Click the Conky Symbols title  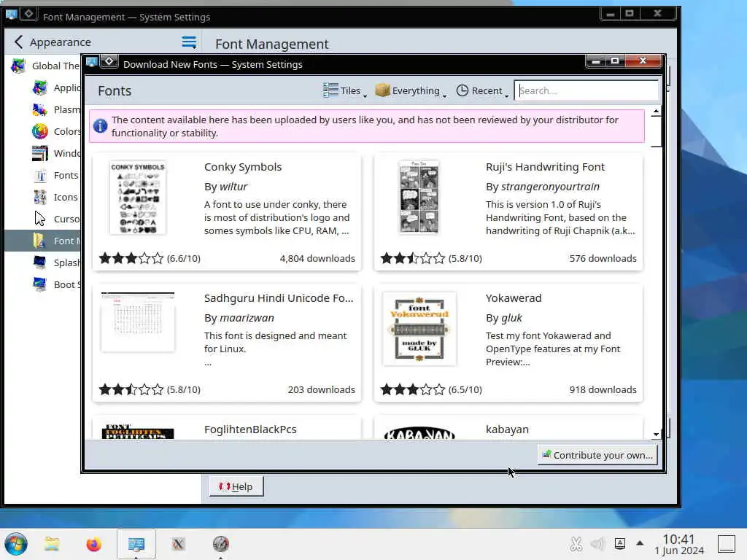click(x=243, y=167)
